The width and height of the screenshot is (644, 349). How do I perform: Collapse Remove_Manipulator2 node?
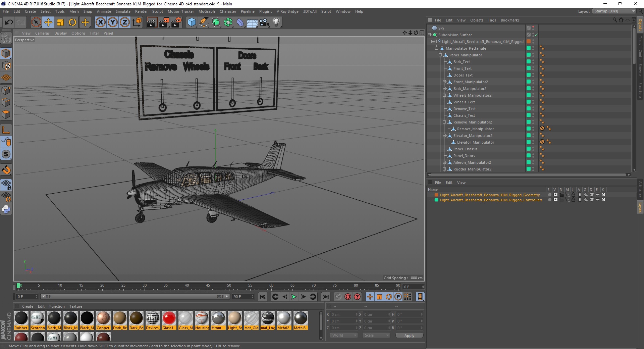[x=444, y=122]
